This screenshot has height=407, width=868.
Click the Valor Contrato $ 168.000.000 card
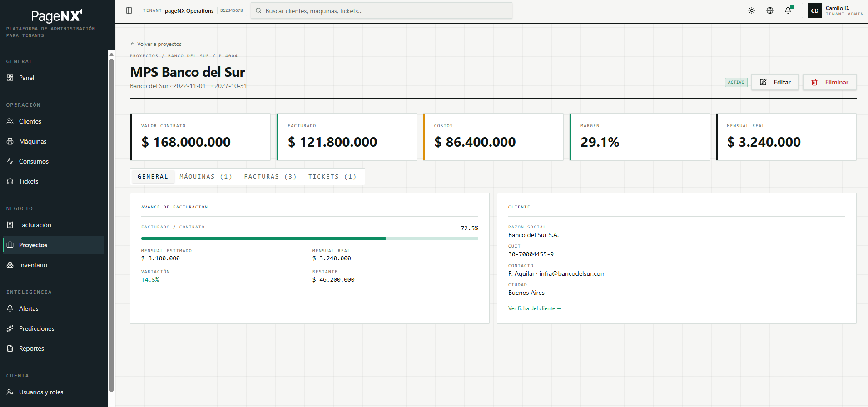(x=200, y=137)
